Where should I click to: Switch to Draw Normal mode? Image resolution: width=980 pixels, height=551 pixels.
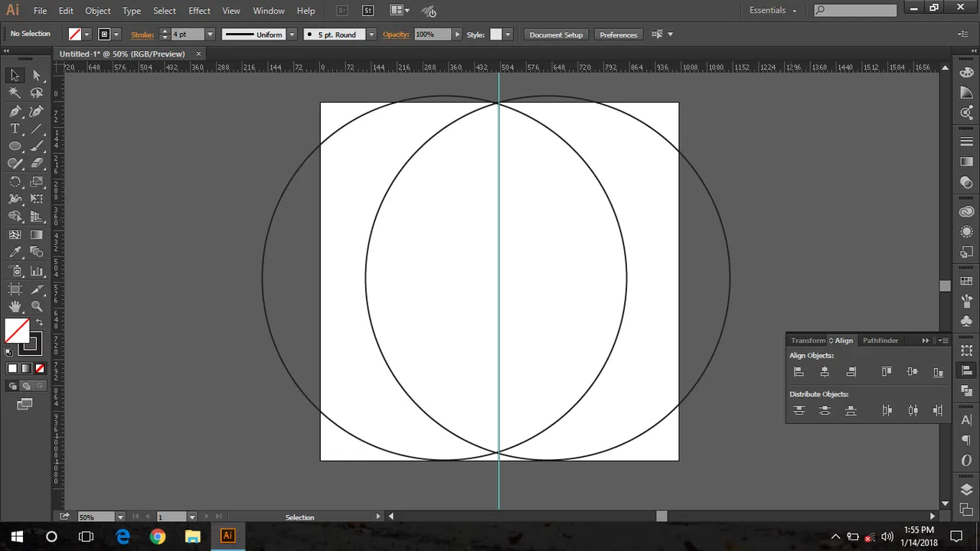[13, 386]
